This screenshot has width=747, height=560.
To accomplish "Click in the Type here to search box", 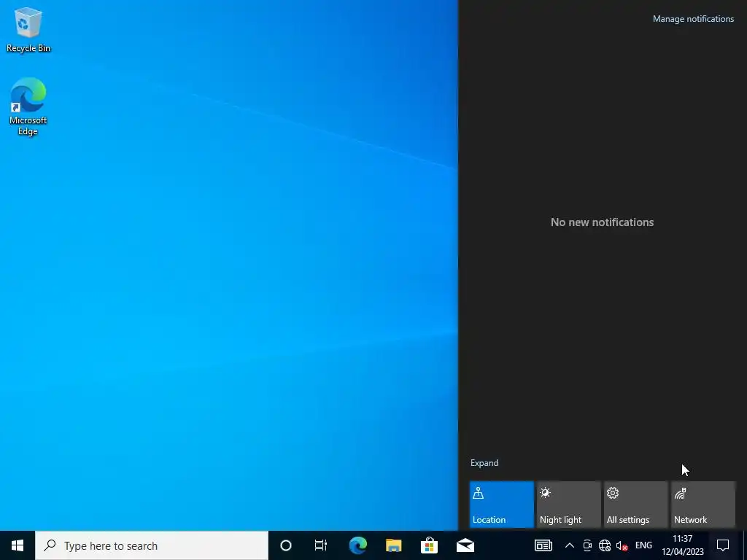I will pyautogui.click(x=152, y=545).
